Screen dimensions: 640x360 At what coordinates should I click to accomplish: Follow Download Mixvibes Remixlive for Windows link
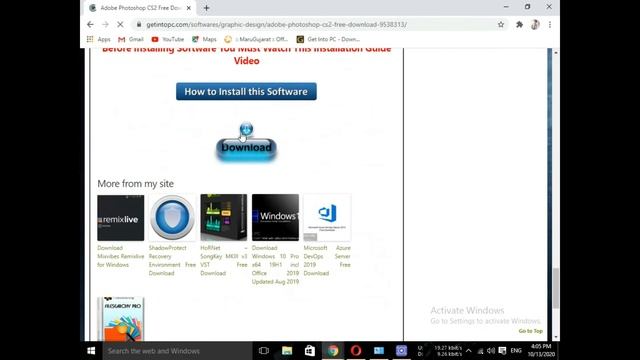coord(120,256)
